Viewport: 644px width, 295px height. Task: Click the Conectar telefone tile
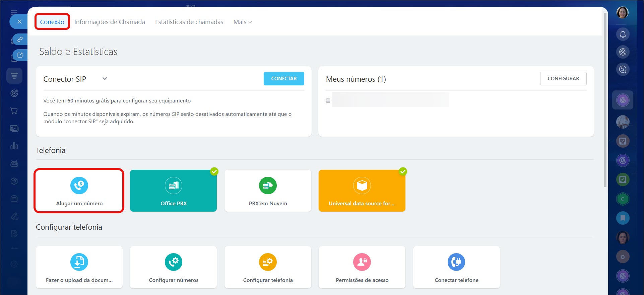(x=456, y=267)
